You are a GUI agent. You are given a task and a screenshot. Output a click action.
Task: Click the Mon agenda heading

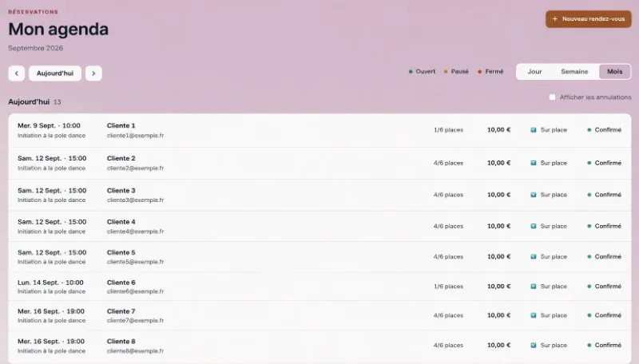click(x=58, y=30)
